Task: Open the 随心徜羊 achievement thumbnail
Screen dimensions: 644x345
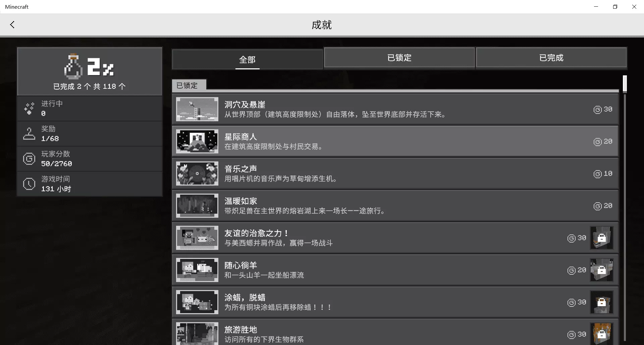Action: click(197, 270)
